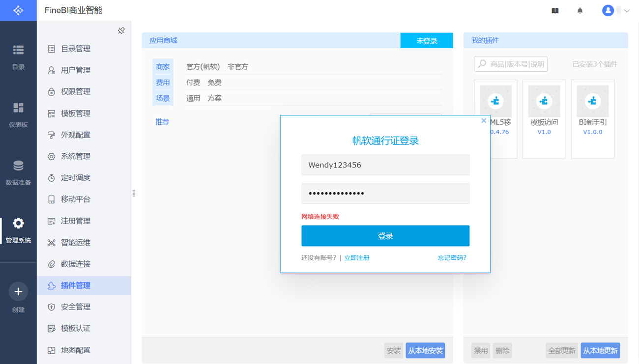Filter merchants by 非官方
Screen dimensions: 639x364
pos(238,67)
